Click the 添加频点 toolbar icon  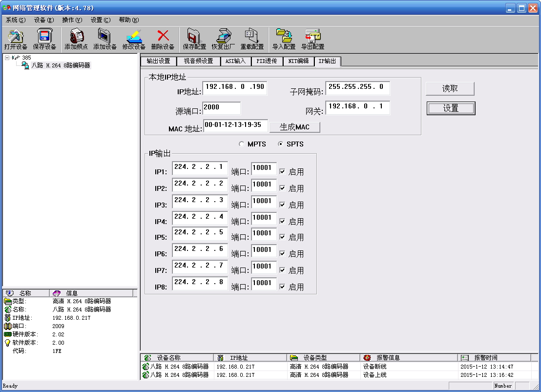[x=76, y=36]
